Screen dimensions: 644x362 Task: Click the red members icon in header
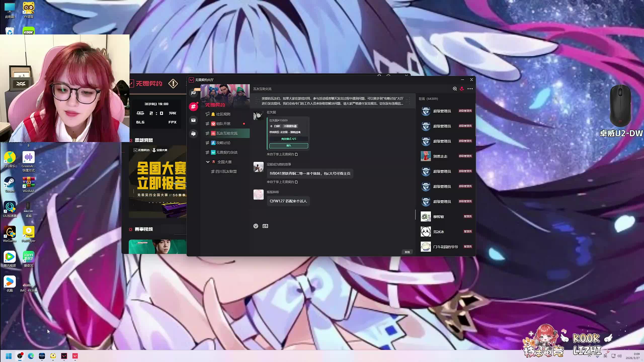(462, 89)
